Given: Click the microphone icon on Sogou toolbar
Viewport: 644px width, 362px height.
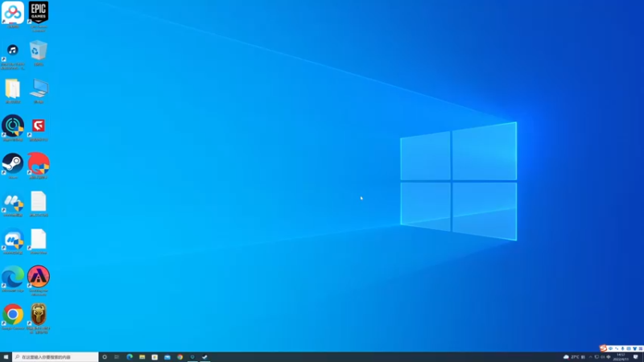Looking at the screenshot, I should click(622, 348).
